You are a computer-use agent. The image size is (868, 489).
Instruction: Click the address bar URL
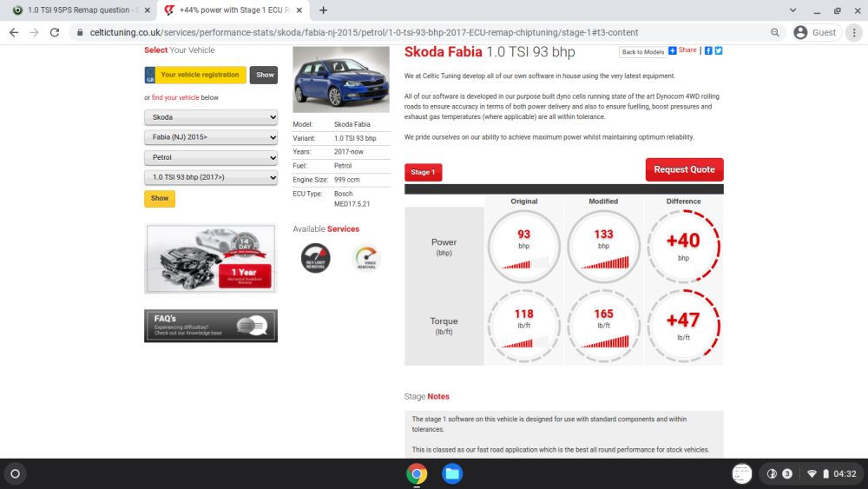(x=364, y=33)
